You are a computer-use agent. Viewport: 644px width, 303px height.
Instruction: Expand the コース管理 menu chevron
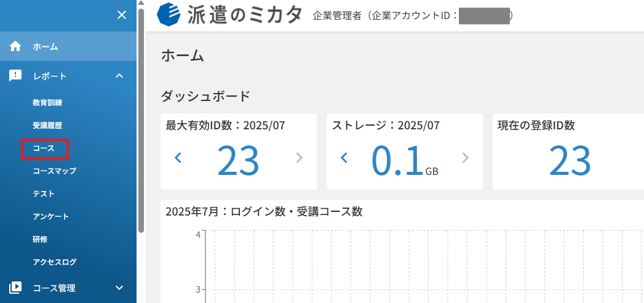point(119,288)
